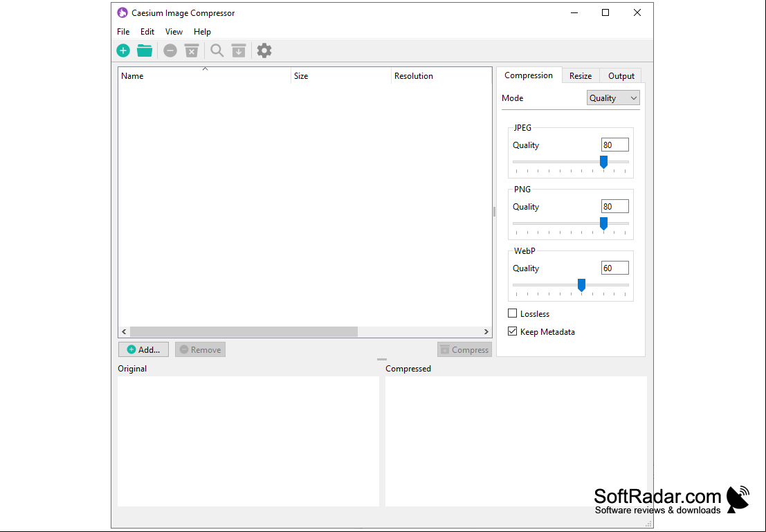Viewport: 766px width, 532px height.
Task: Maximize the Caesium Image Compressor window
Action: point(605,12)
